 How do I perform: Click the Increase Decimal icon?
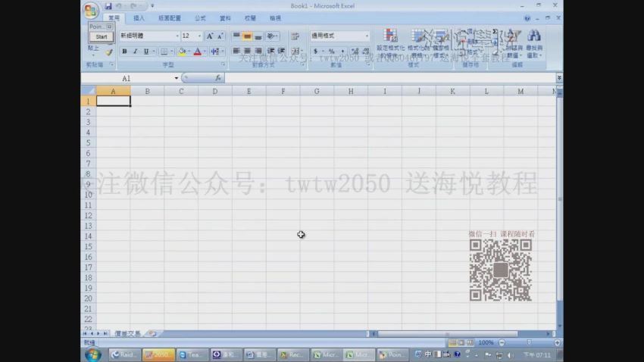click(x=355, y=51)
